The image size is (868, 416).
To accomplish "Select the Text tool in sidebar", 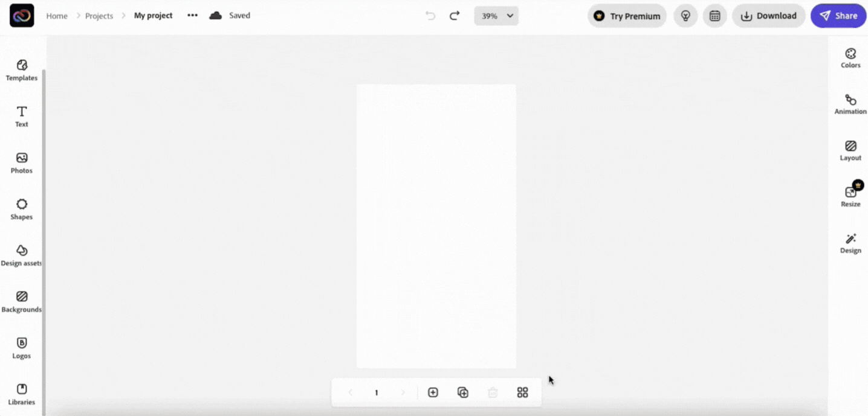I will click(22, 117).
